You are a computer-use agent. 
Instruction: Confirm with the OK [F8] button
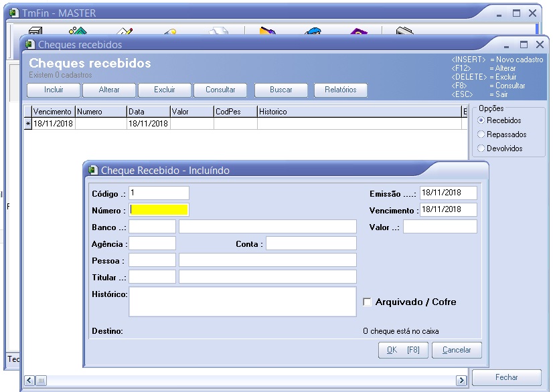tap(403, 350)
